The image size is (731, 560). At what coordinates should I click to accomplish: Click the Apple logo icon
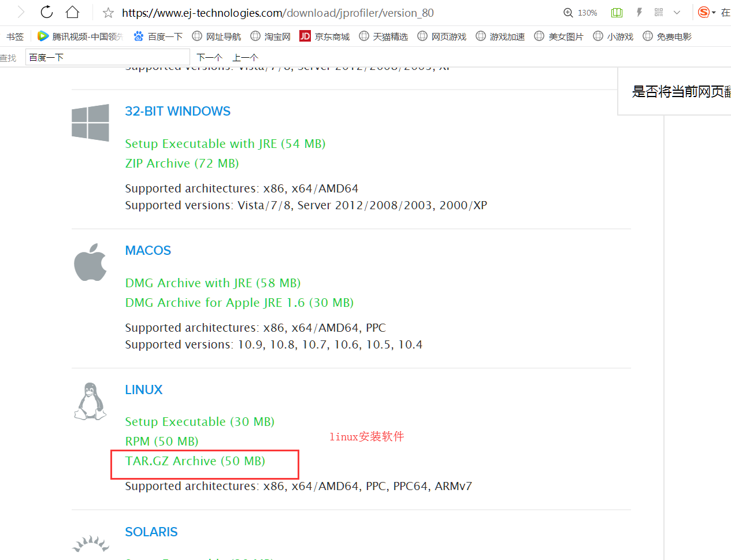pyautogui.click(x=90, y=262)
